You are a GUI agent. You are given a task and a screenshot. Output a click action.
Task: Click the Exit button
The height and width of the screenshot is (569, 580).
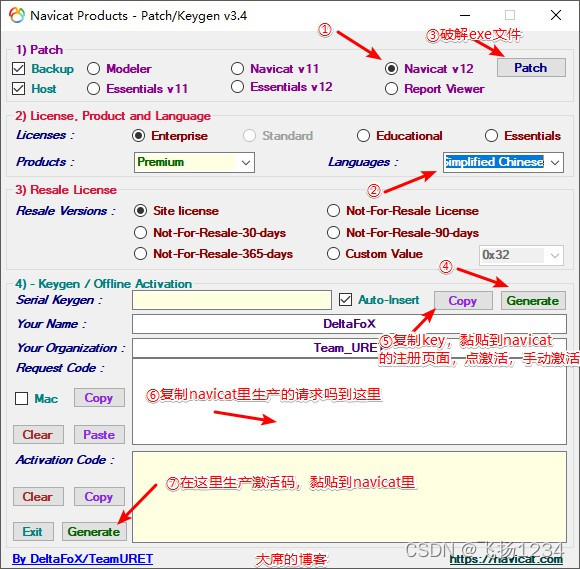pos(33,532)
